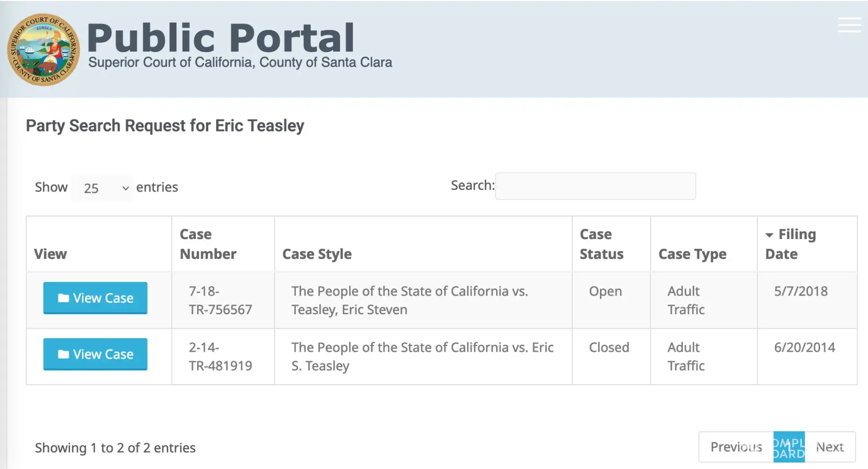Viewport: 868px width, 469px height.
Task: Focus the table Search input field
Action: 595,186
